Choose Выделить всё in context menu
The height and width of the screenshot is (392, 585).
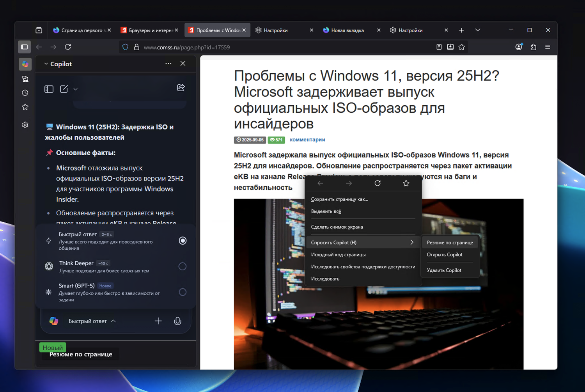click(x=363, y=211)
